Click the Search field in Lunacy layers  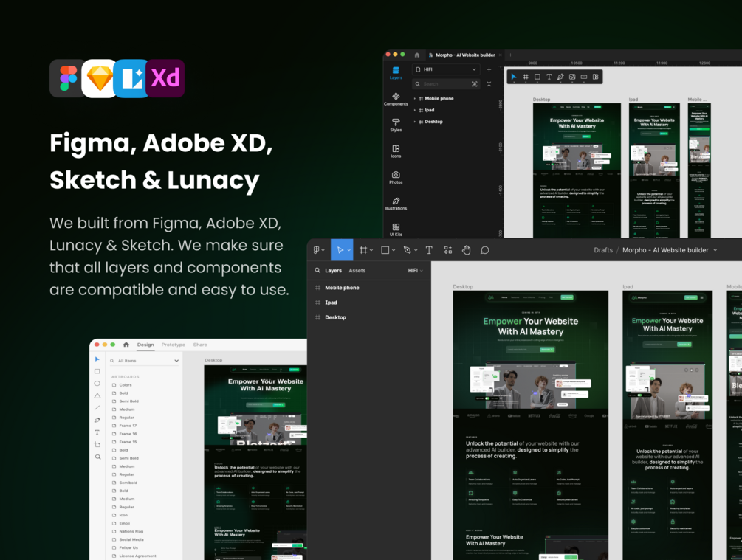[x=446, y=83]
